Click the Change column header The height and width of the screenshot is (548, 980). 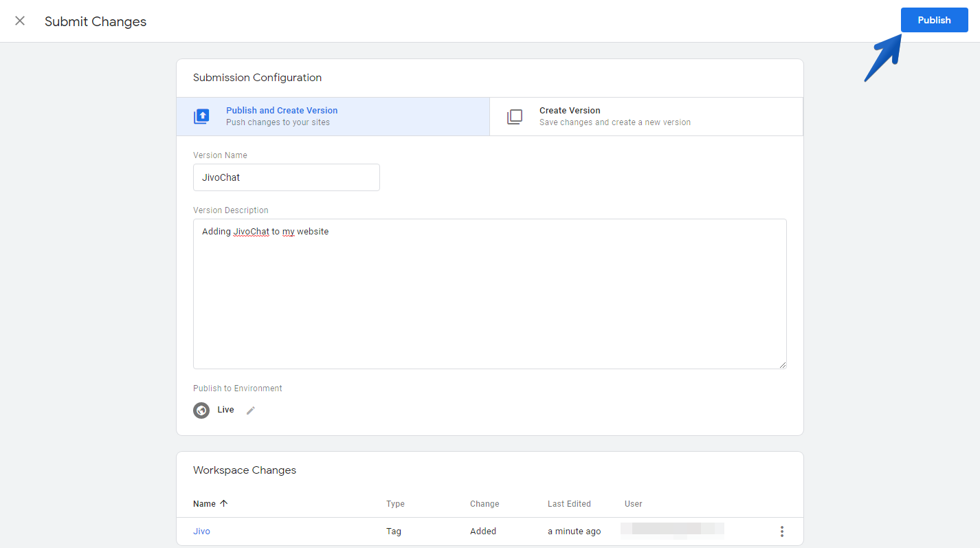point(485,504)
